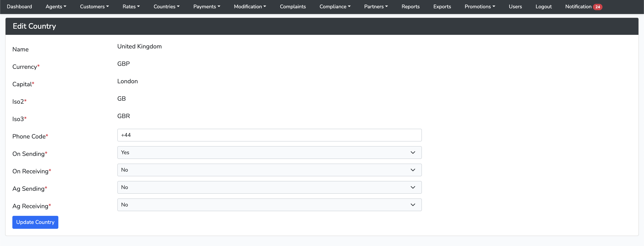
Task: Expand the Countries nav dropdown
Action: [167, 7]
